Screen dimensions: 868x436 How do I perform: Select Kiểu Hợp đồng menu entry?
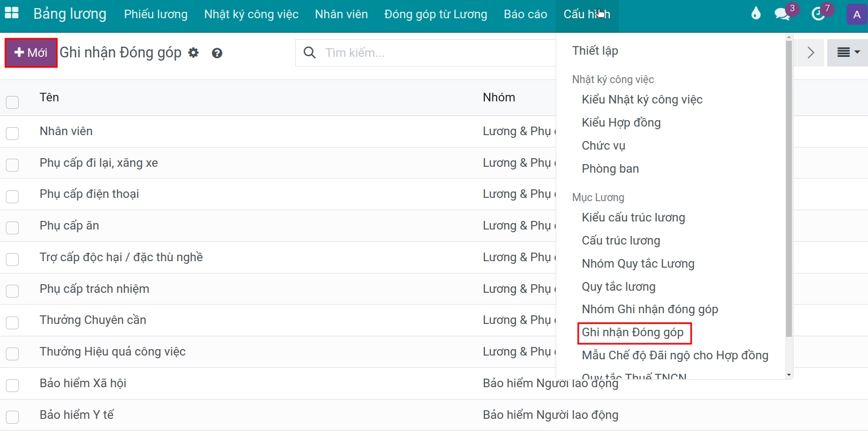click(x=622, y=123)
